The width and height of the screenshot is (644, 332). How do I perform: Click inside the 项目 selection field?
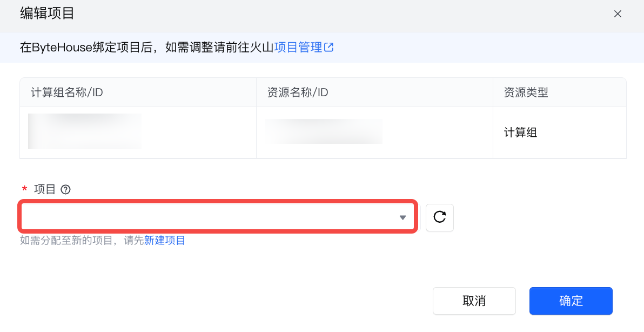click(211, 217)
